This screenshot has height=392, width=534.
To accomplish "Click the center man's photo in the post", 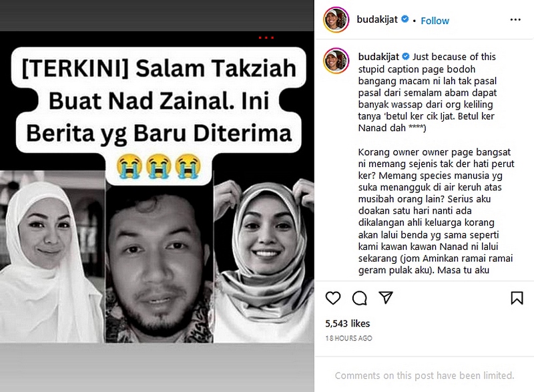I will tap(159, 264).
